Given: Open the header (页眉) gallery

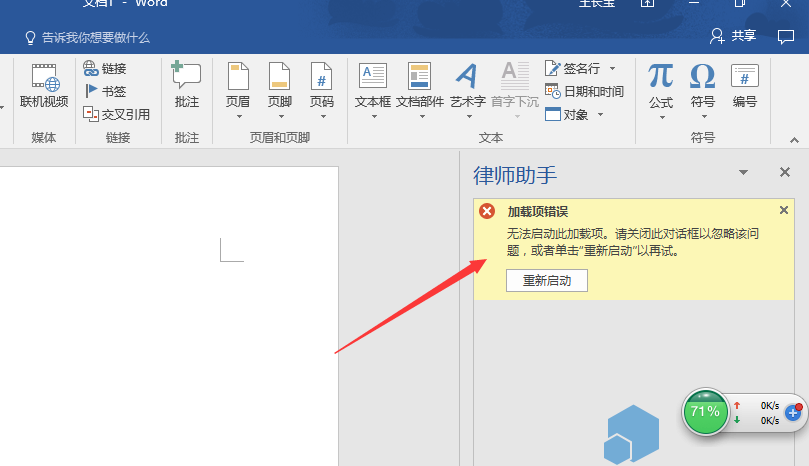Looking at the screenshot, I should 238,85.
